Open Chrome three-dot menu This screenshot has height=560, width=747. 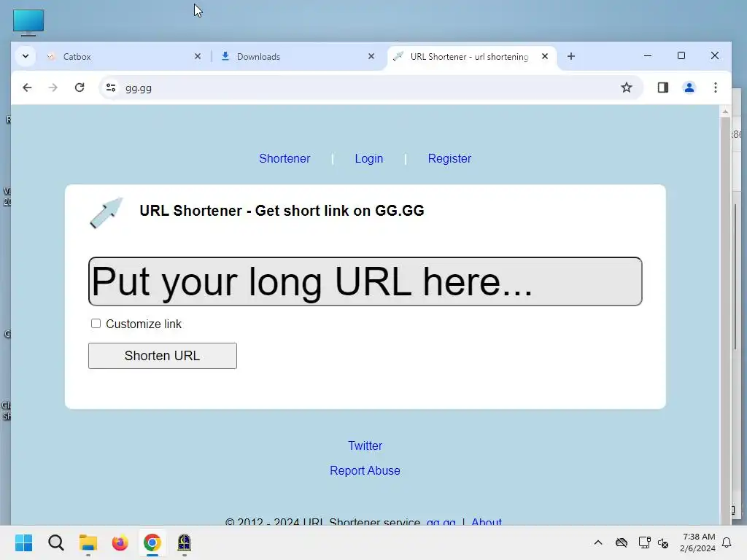click(715, 87)
